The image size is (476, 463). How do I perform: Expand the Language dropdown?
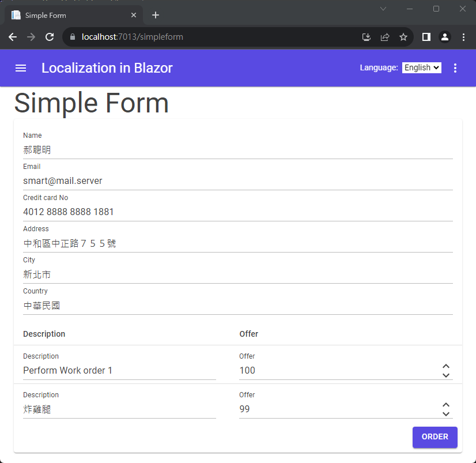pos(421,67)
